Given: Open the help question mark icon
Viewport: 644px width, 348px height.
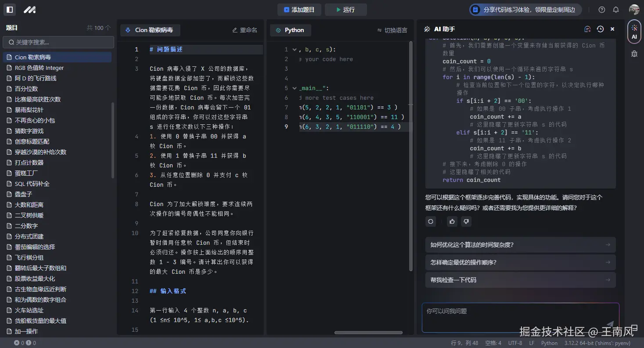Looking at the screenshot, I should point(601,9).
